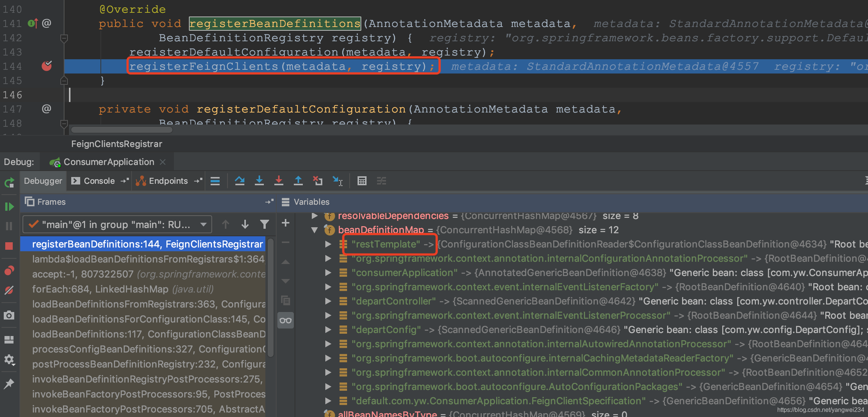The image size is (868, 417).
Task: Select lambda$loadBeanDefinitionsFromRegistrars$1:364 frame
Action: click(x=148, y=259)
